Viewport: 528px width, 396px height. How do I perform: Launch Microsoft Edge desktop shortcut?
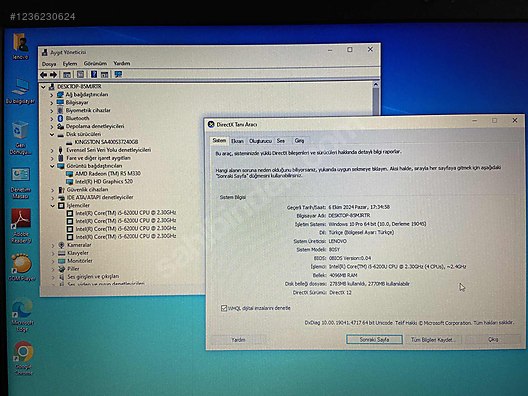coord(22,315)
